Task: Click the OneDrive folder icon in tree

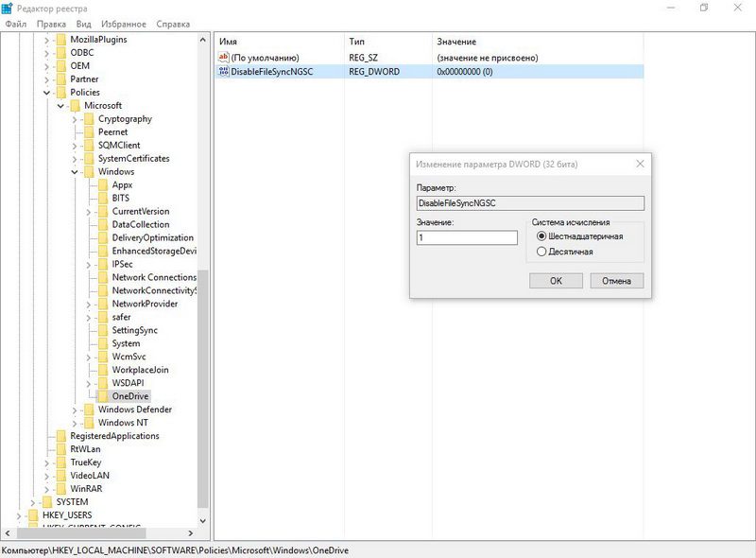Action: coord(103,396)
